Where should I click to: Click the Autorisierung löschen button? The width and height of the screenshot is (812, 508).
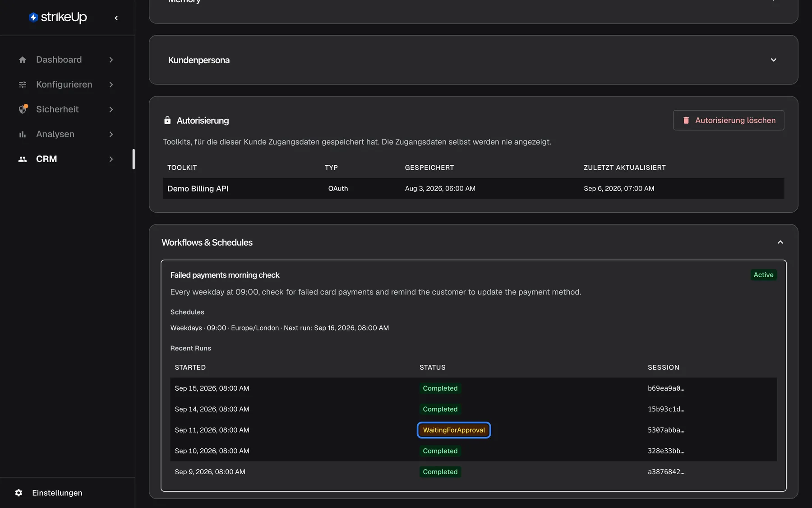(x=729, y=120)
